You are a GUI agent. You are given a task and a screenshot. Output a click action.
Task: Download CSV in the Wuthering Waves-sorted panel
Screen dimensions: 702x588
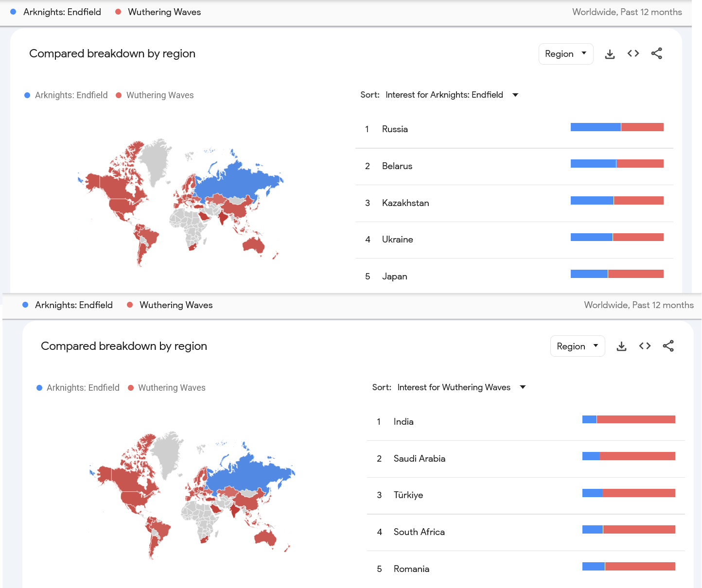pyautogui.click(x=621, y=346)
